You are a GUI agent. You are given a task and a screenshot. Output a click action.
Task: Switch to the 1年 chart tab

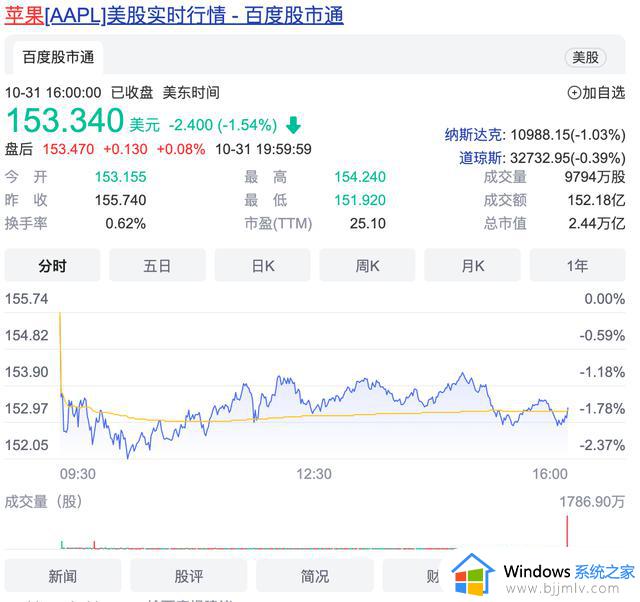click(578, 266)
